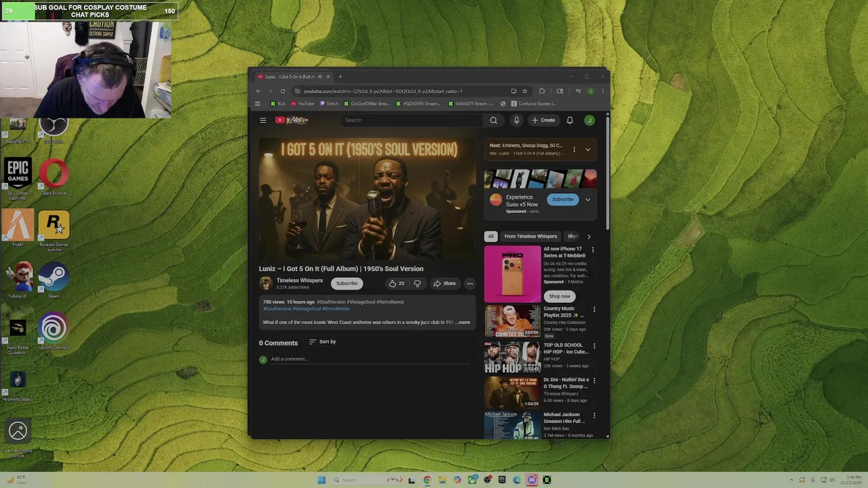Click the YouTube search magnifier button
This screenshot has width=868, height=488.
(x=493, y=120)
